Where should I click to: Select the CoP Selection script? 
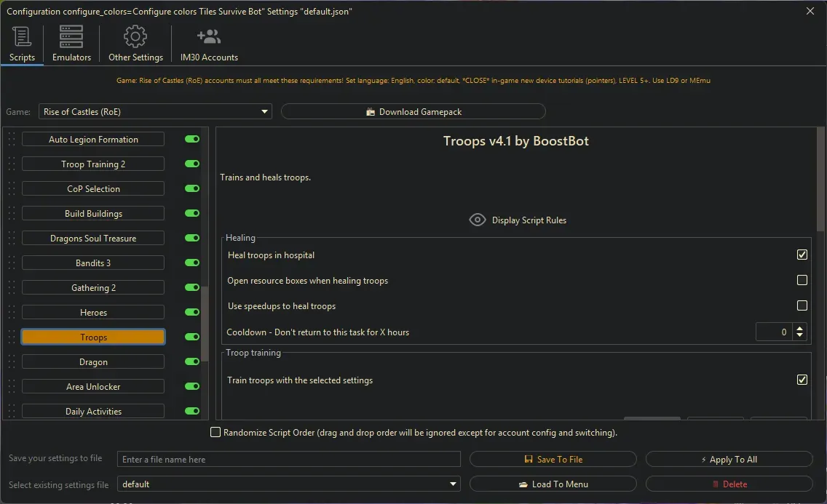point(93,188)
